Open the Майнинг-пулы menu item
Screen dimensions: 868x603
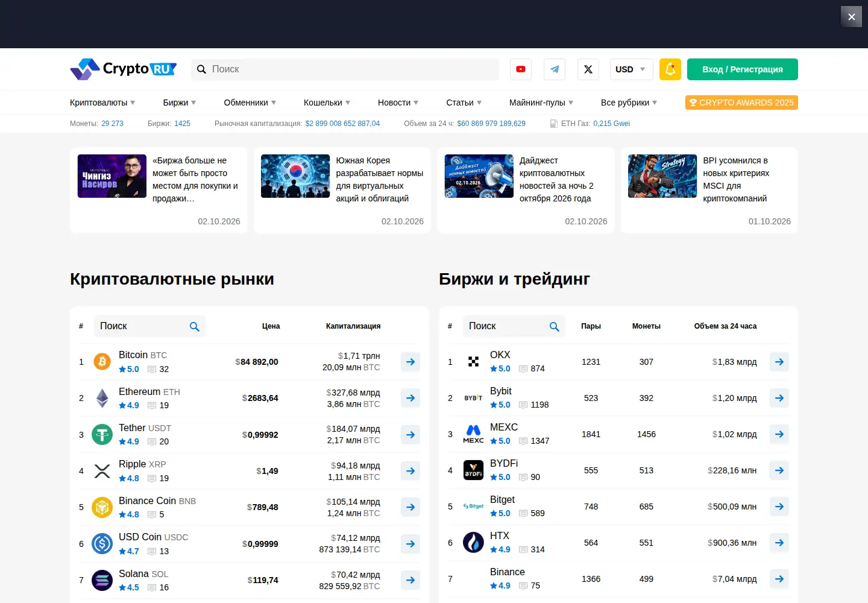pos(541,103)
